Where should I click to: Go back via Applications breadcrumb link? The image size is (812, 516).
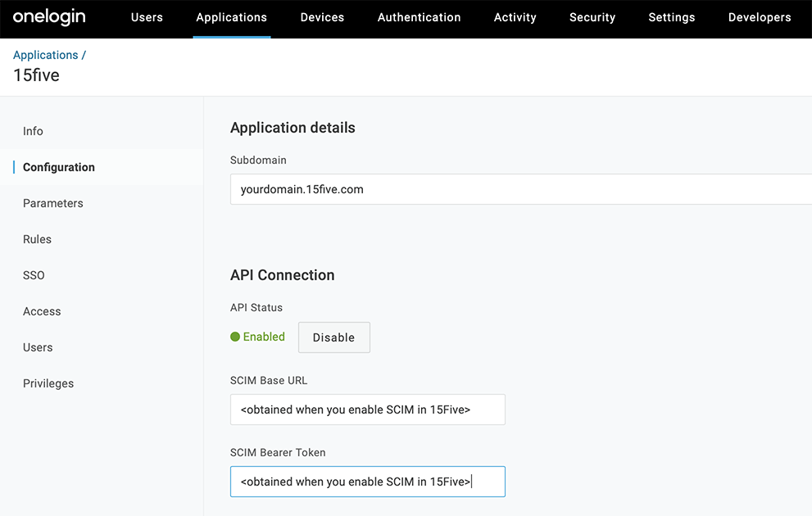[45, 55]
